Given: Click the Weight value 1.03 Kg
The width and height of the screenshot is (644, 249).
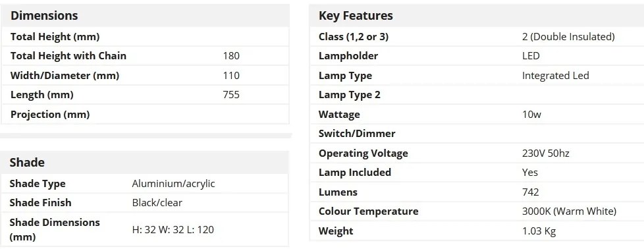Looking at the screenshot, I should click(x=539, y=231).
